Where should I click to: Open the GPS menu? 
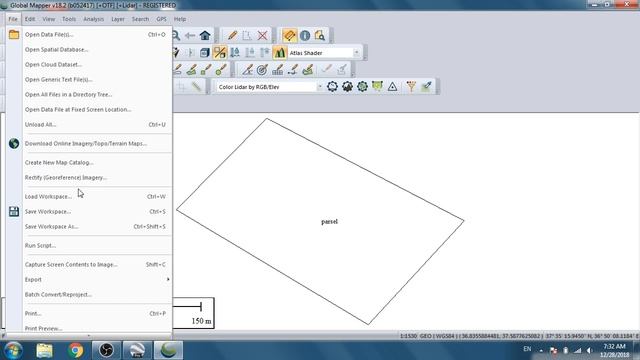161,19
